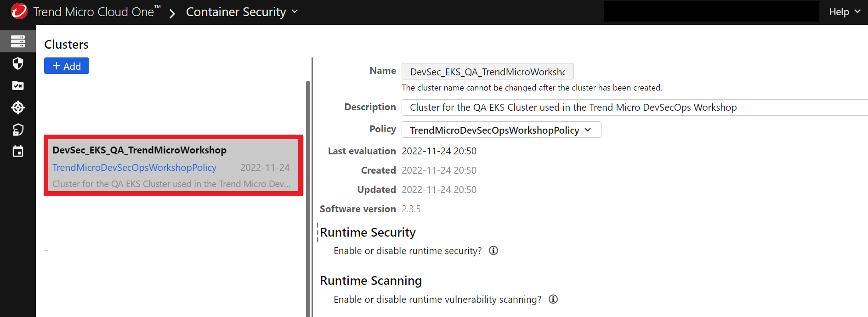Open the Clusters server-stack sidebar icon
Image resolution: width=868 pixels, height=317 pixels.
coord(18,41)
